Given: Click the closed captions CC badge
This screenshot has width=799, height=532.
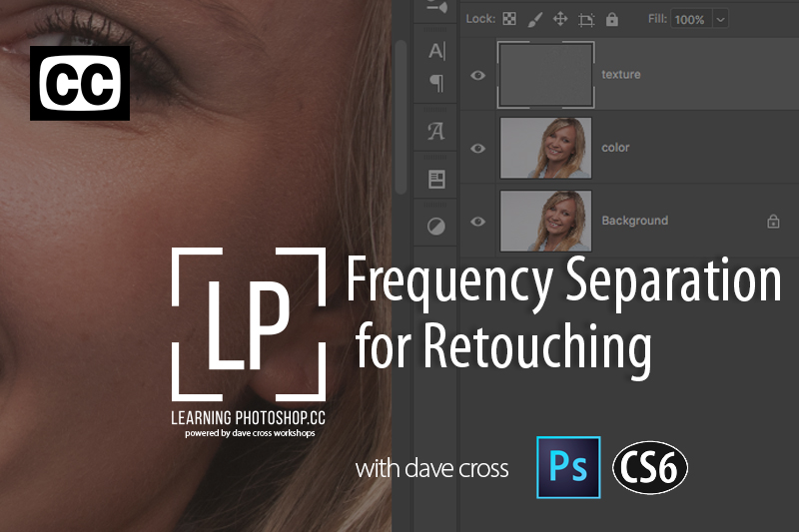Looking at the screenshot, I should 80,83.
